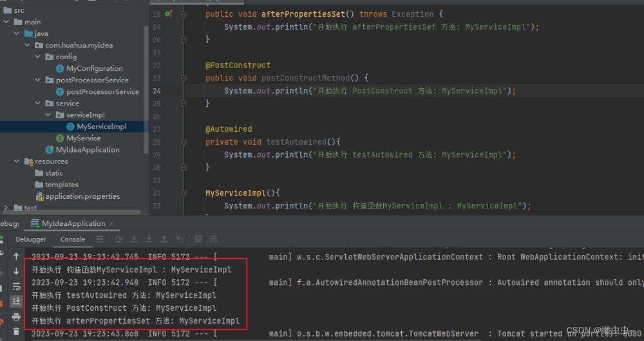Screen dimensions: 644x341
Task: Clear console with the trash icon
Action: tap(16, 331)
